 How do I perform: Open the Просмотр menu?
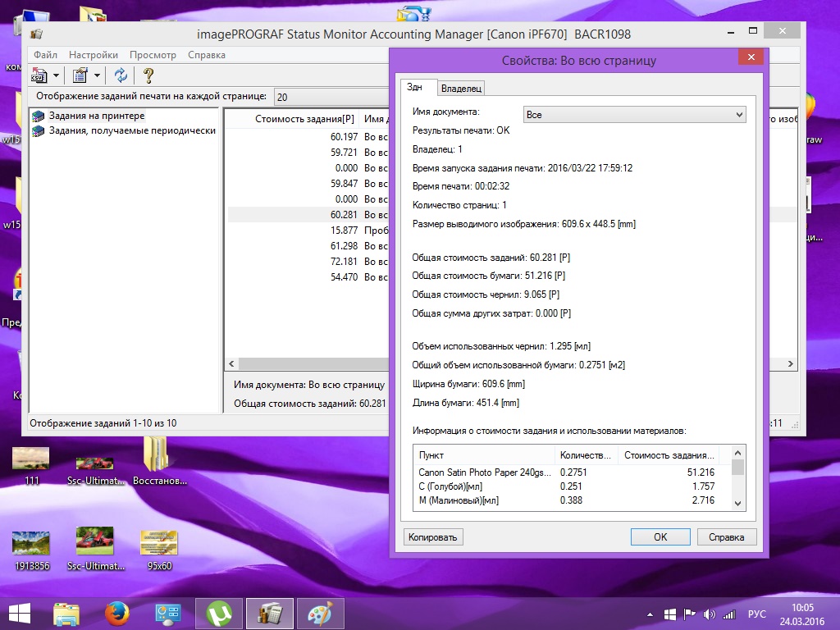click(153, 55)
